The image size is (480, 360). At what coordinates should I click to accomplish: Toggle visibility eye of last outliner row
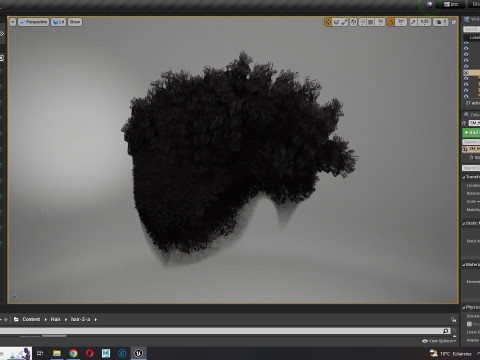pos(466,96)
